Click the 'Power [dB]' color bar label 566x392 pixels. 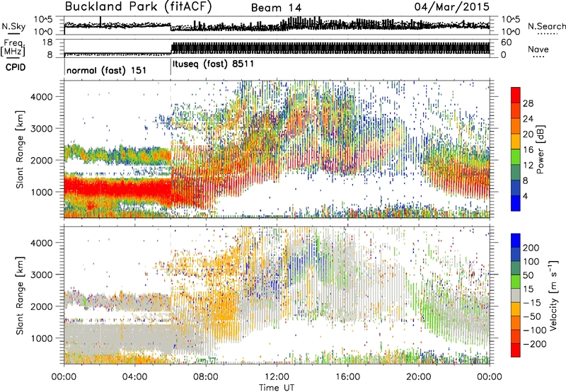[x=541, y=149]
